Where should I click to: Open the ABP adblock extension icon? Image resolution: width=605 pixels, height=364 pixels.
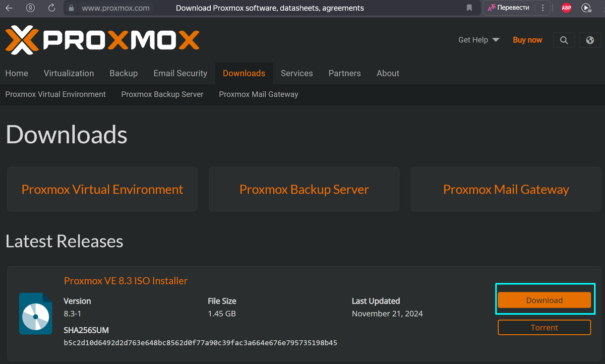click(x=566, y=8)
